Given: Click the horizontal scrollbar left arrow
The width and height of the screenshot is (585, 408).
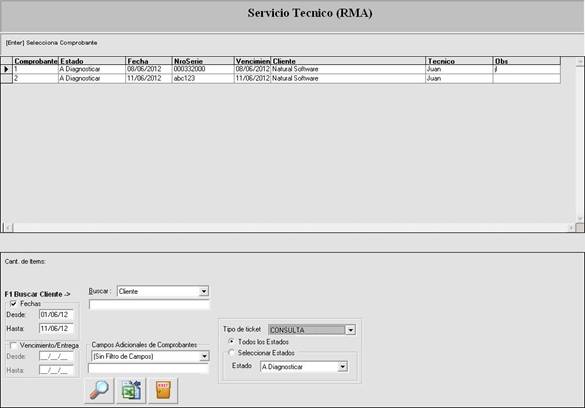Looking at the screenshot, I should (8, 227).
